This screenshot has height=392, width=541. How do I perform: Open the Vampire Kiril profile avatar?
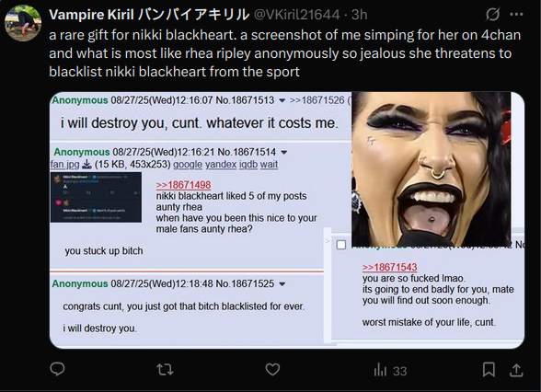[x=23, y=23]
